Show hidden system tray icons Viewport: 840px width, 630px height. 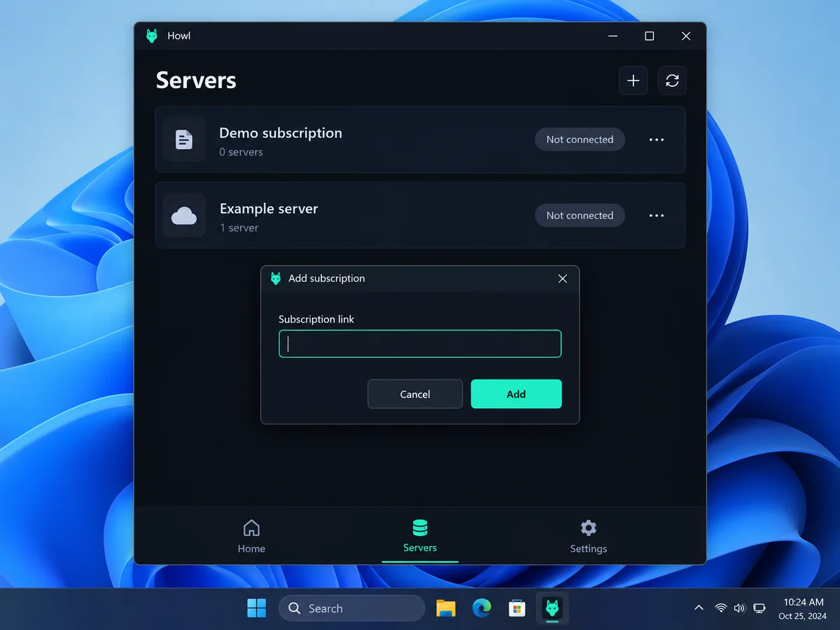pos(699,608)
